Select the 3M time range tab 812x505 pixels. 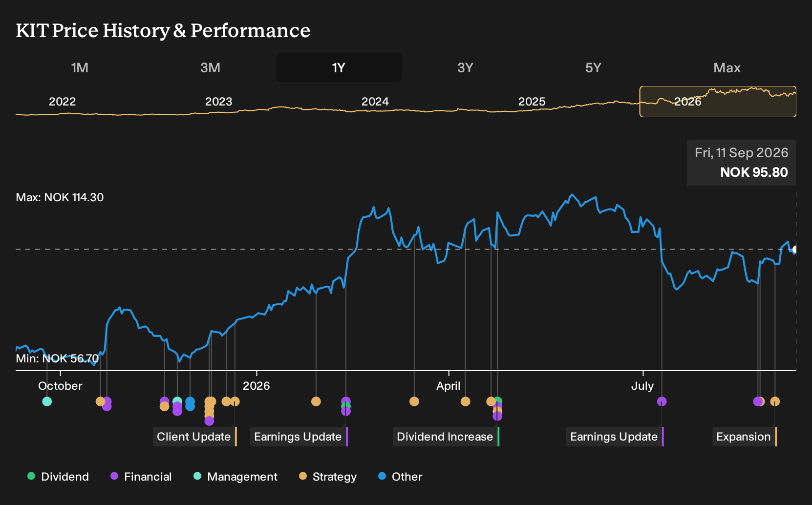tap(210, 67)
